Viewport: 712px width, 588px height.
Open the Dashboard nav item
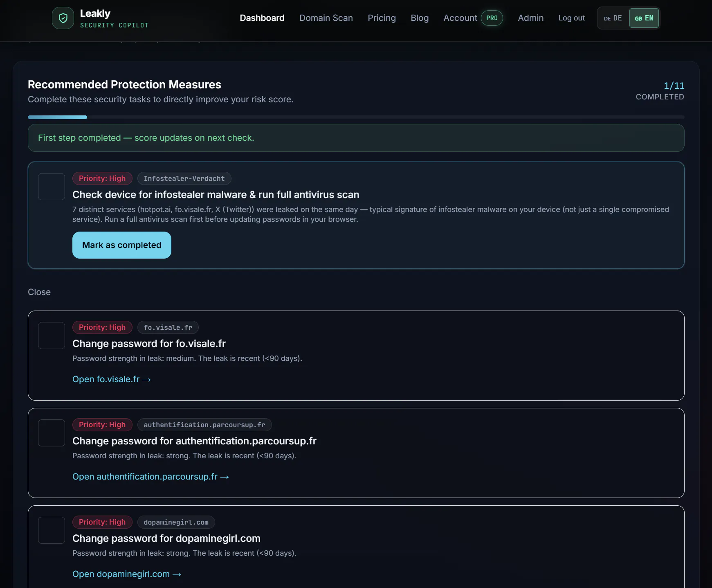[x=262, y=18]
